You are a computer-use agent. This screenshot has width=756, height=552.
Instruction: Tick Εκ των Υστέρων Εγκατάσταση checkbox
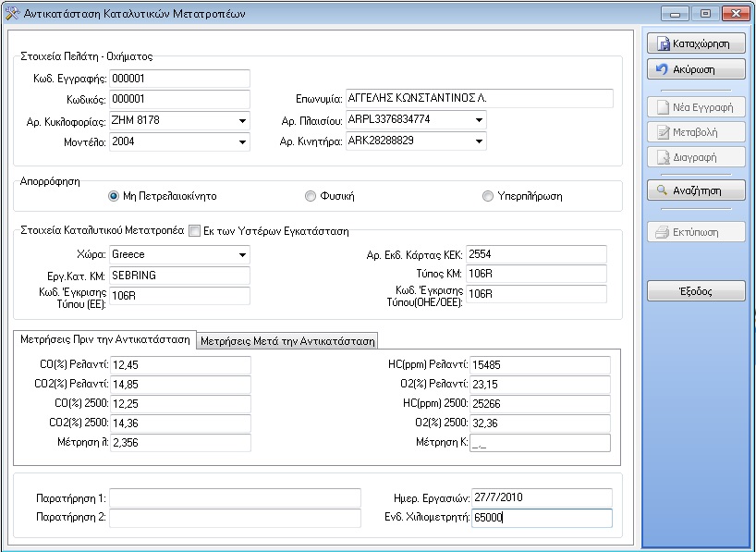pos(194,230)
